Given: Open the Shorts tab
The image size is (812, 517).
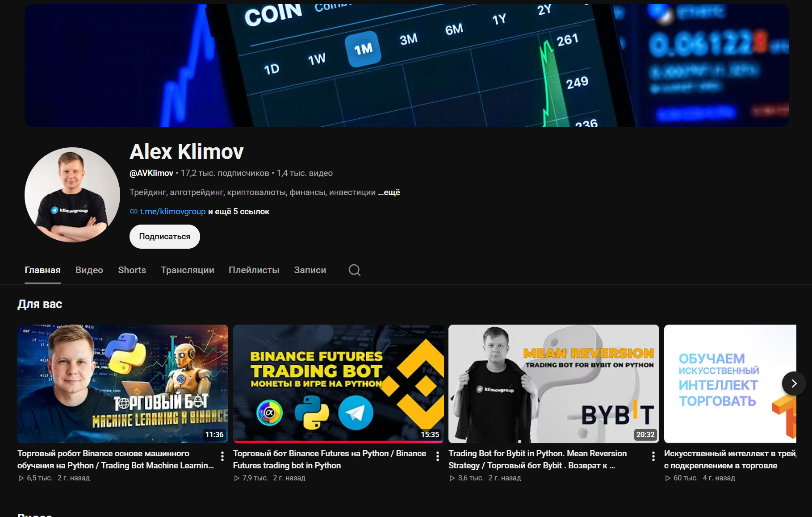Looking at the screenshot, I should [132, 270].
